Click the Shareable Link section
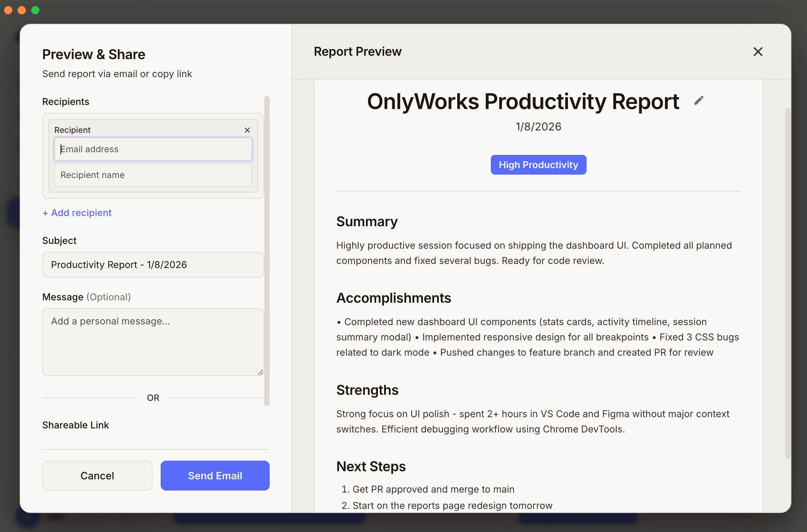This screenshot has width=807, height=532. 75,425
